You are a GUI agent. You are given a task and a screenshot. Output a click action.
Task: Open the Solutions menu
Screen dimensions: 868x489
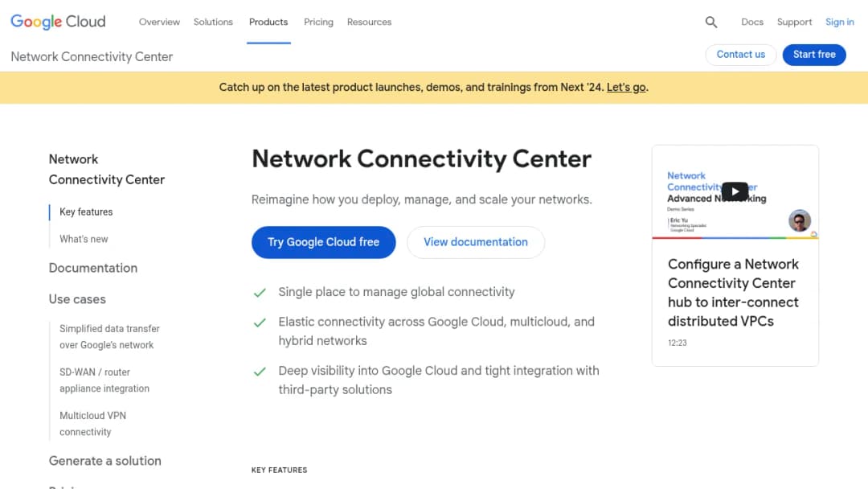pyautogui.click(x=213, y=23)
